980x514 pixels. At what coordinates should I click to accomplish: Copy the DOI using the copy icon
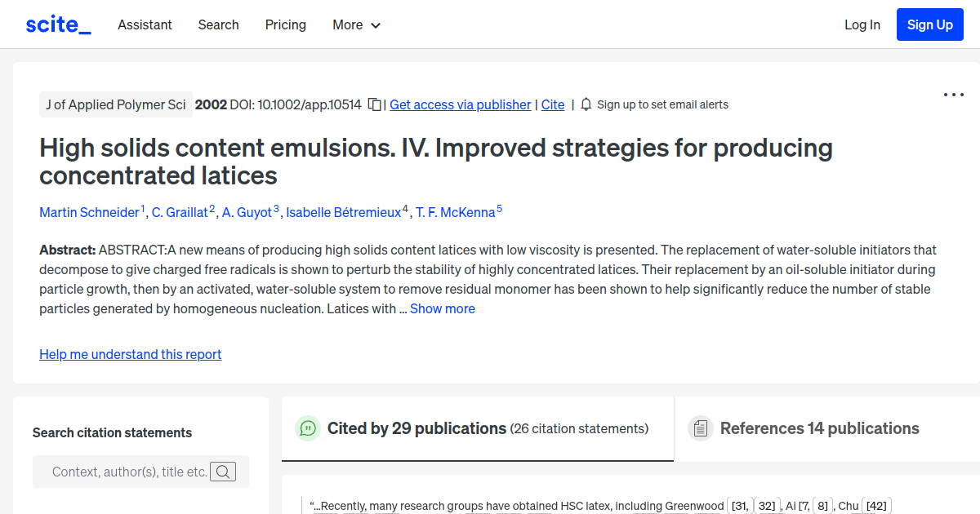point(373,104)
